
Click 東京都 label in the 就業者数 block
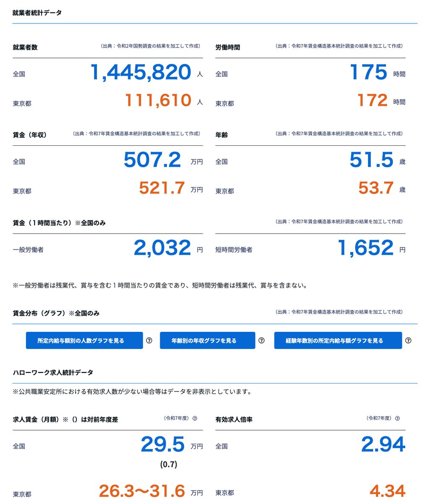click(22, 103)
